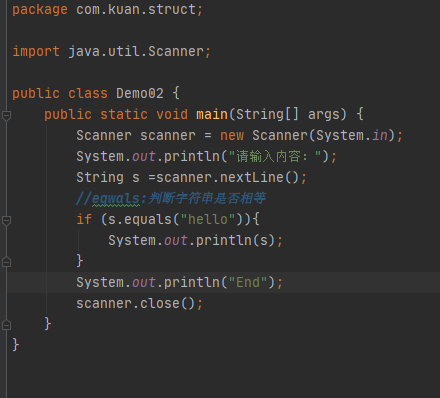Screen dimensions: 440x398
Task: Click the new Scanner(System.in) expression
Action: click(x=307, y=135)
